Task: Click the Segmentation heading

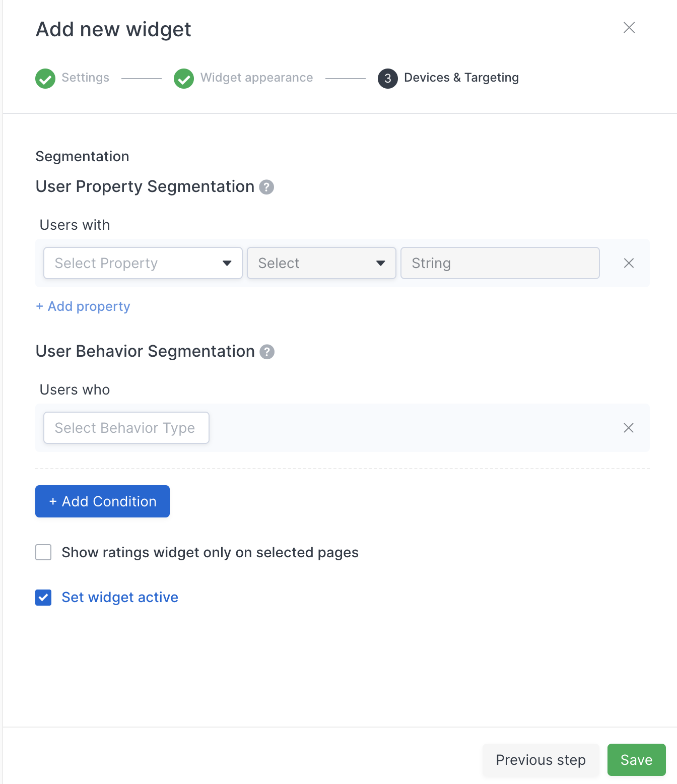Action: click(82, 156)
